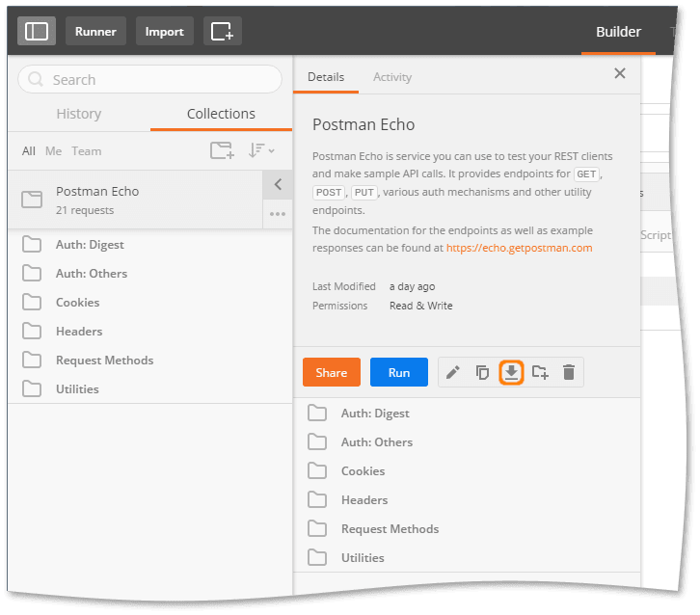Click the download collection icon
The height and width of the screenshot is (615, 700).
point(511,372)
